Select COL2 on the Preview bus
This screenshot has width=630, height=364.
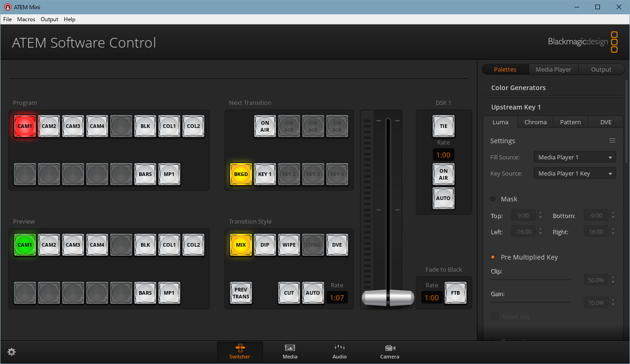click(193, 245)
